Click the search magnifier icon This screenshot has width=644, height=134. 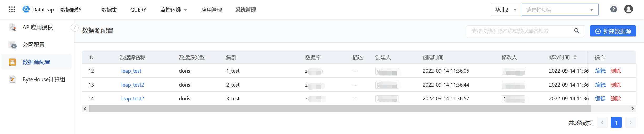tap(577, 31)
